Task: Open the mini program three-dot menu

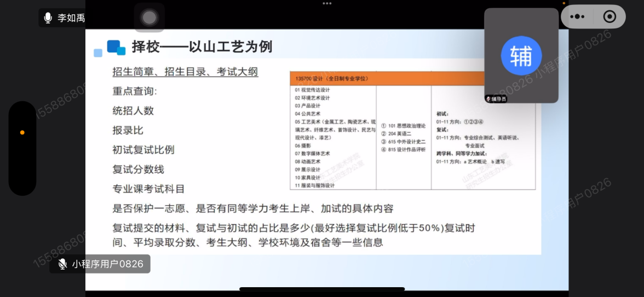Action: coord(577,16)
